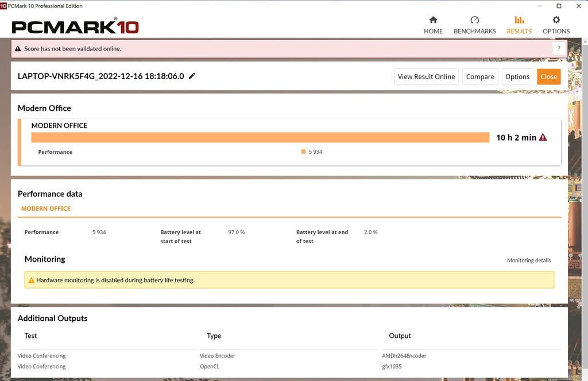Click the gfx1035 output cell
The image size is (588, 381).
pos(392,367)
